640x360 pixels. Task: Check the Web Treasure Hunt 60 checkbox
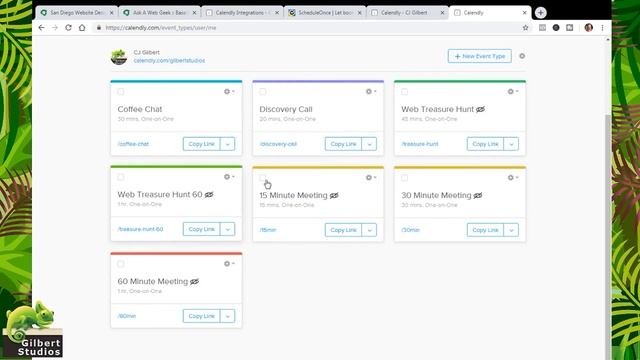(121, 177)
